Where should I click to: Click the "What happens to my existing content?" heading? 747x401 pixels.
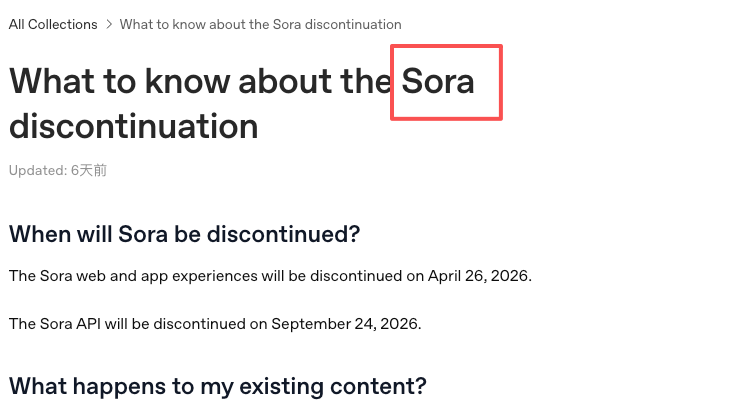218,385
